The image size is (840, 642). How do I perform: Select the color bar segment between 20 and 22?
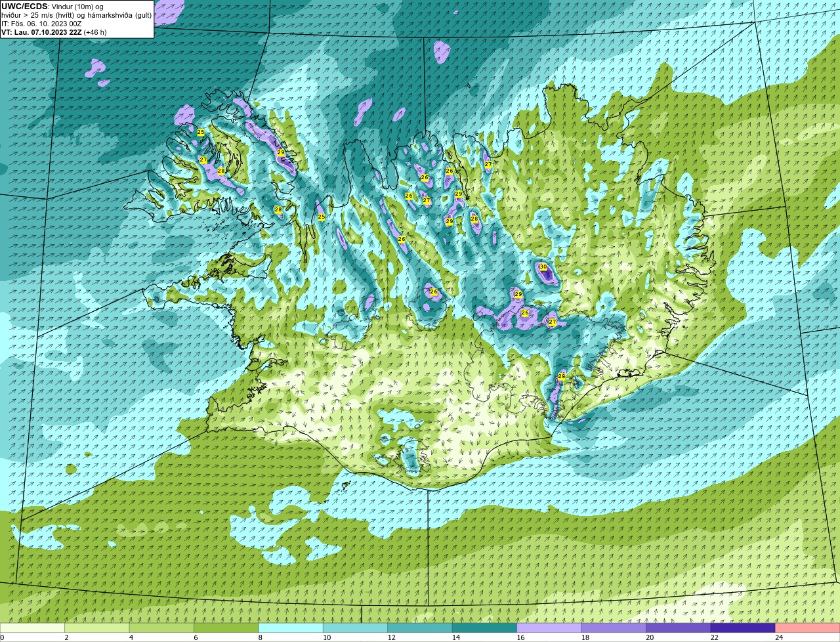click(x=679, y=628)
